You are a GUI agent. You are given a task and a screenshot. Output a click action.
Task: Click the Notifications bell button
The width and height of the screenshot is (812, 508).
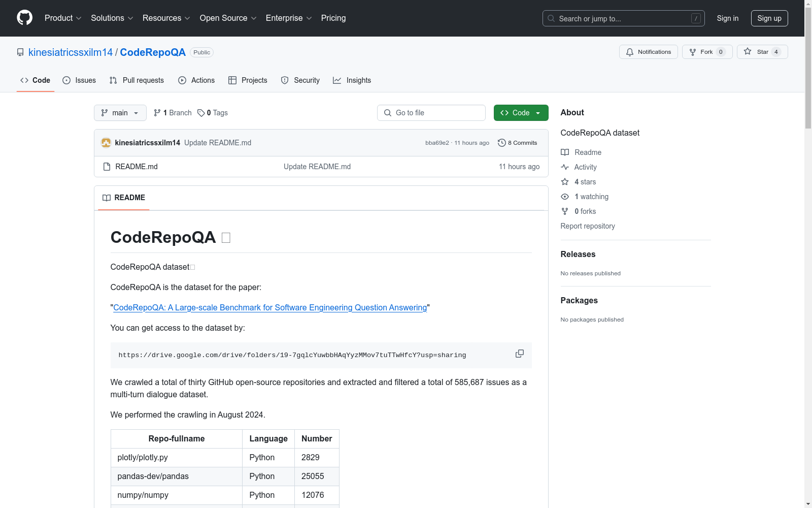[648, 52]
